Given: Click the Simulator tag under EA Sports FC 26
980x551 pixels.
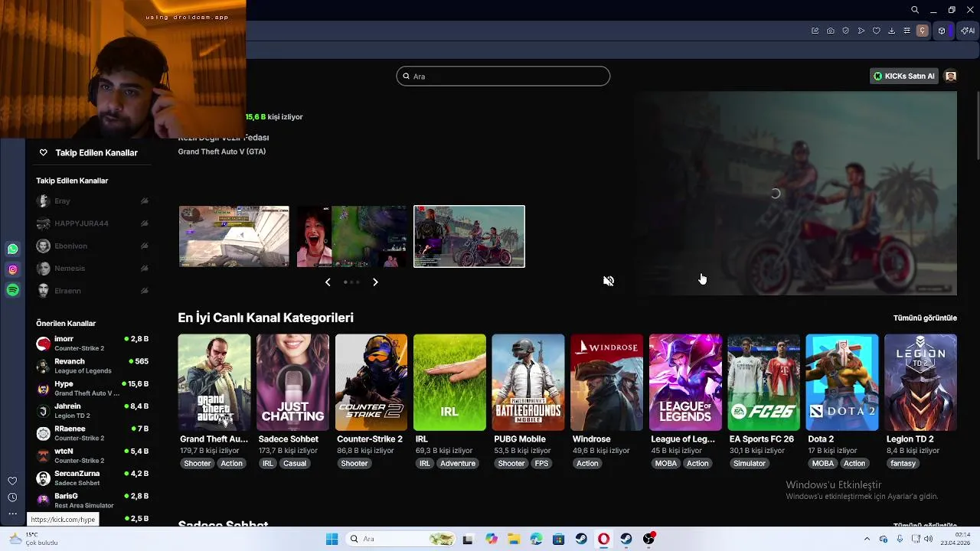Looking at the screenshot, I should pyautogui.click(x=750, y=463).
